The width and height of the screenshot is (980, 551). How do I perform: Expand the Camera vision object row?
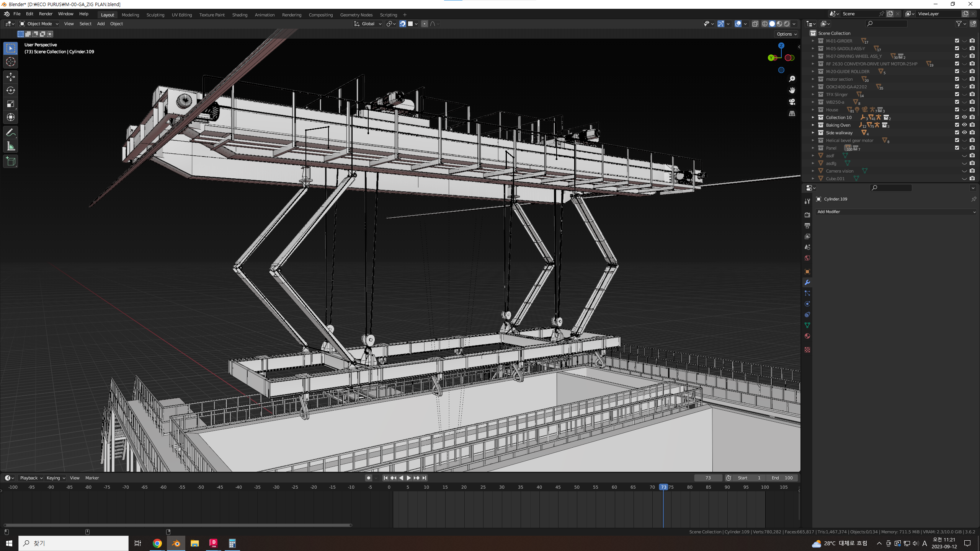[813, 171]
